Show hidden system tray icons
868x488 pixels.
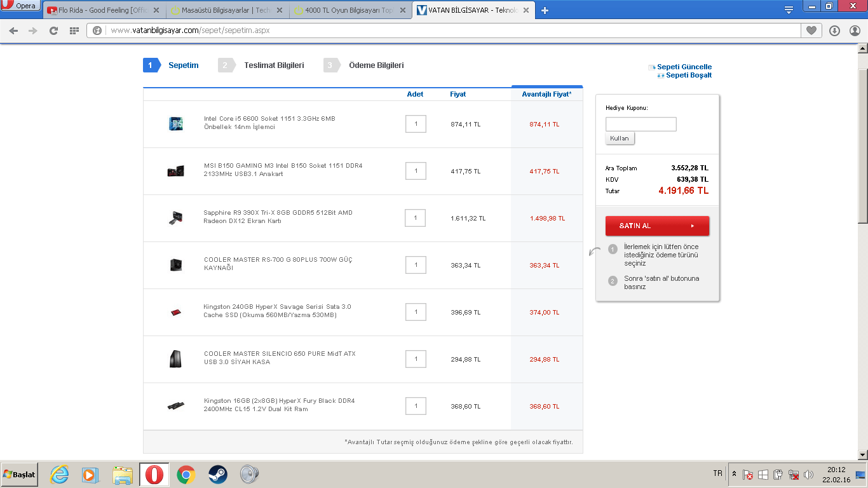[x=735, y=474]
